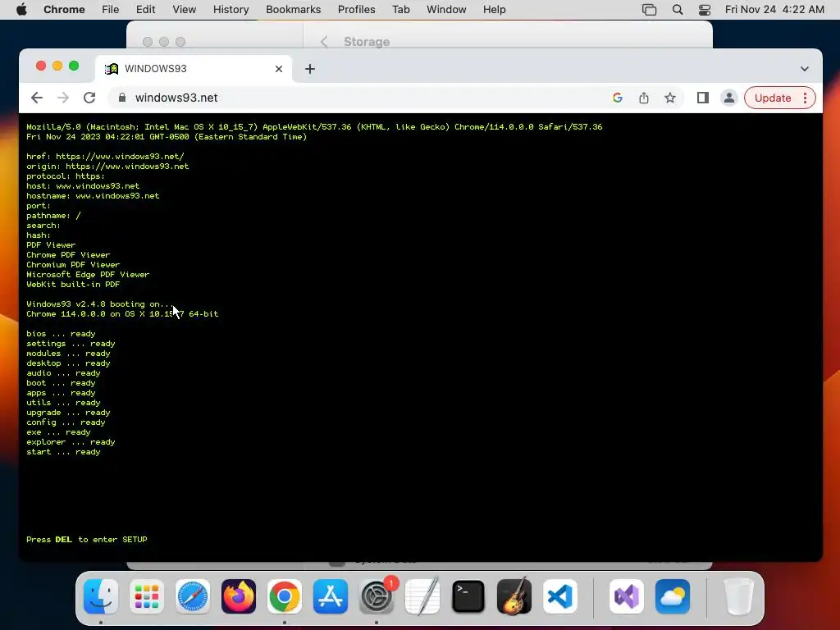Screen dimensions: 840x630
Task: Click the 'Windows93 v2.4.8 booting on...' line
Action: coord(100,304)
